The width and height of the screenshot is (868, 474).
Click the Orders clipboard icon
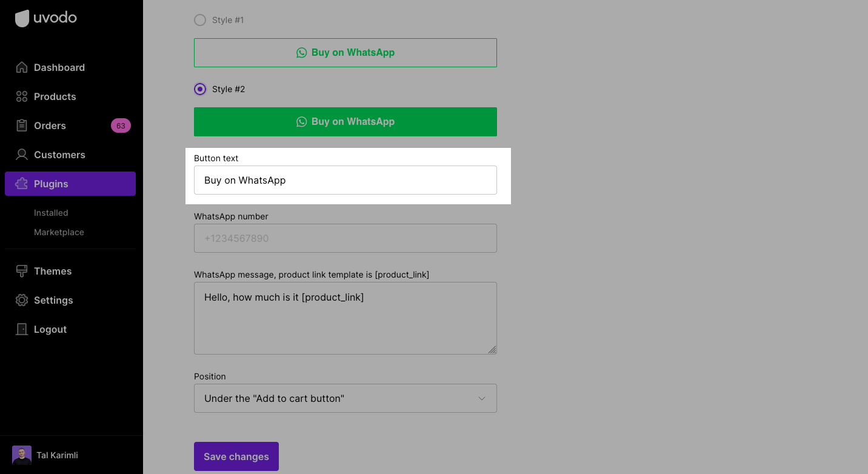pyautogui.click(x=22, y=125)
